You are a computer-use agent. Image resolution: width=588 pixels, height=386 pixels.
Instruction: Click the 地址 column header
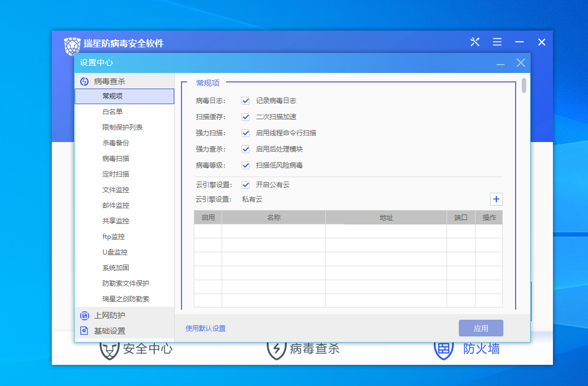click(x=386, y=218)
